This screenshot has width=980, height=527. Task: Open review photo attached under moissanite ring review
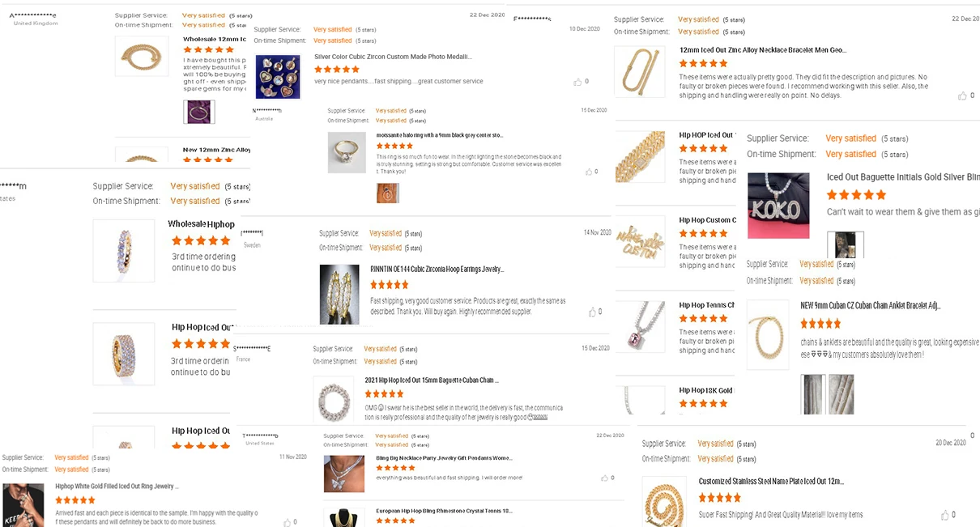point(388,193)
